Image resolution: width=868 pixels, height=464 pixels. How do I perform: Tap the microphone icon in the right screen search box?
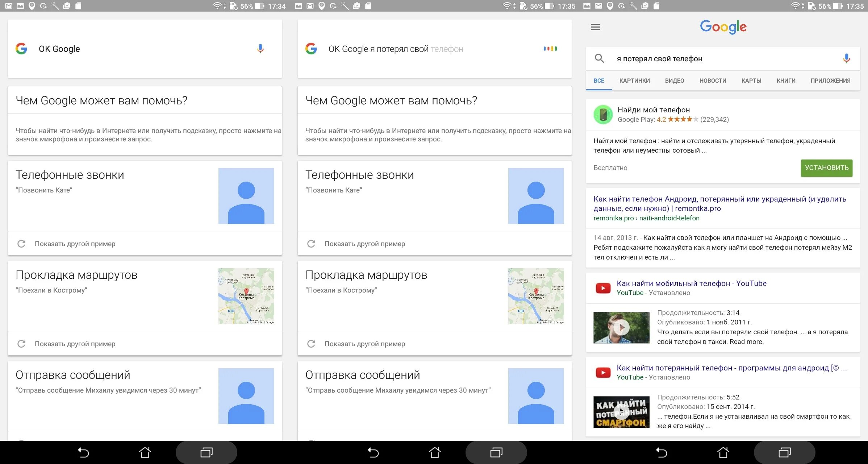point(846,58)
